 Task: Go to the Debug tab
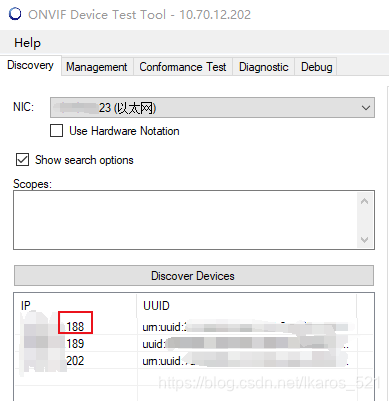pos(316,67)
